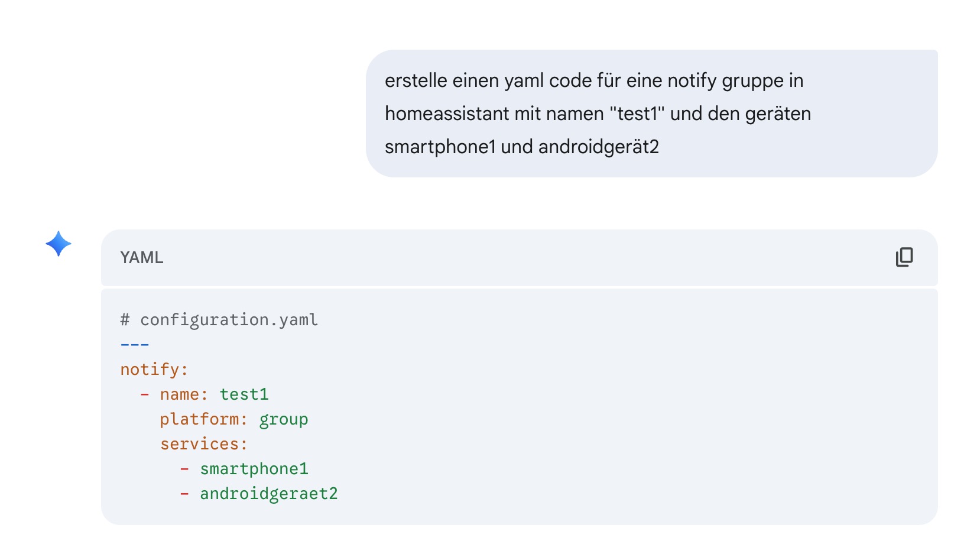Click the 'services:' key in code
Image resolution: width=980 pixels, height=544 pixels.
pos(203,444)
